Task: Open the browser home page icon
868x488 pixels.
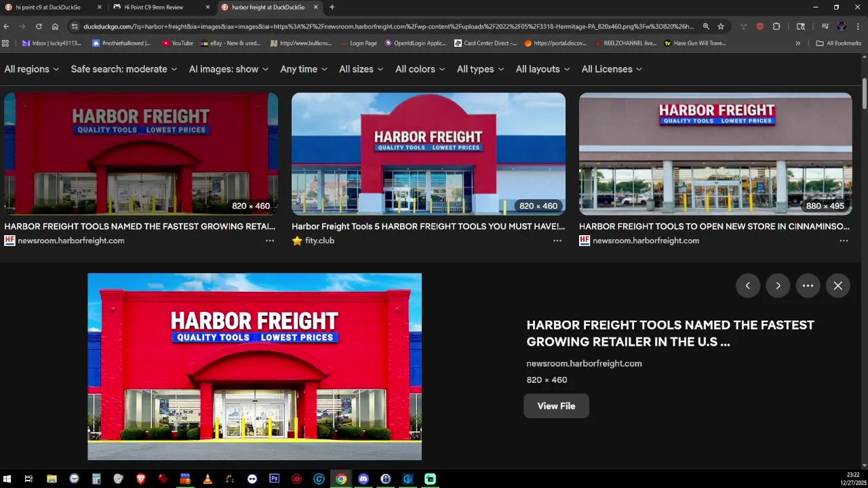Action: (55, 26)
